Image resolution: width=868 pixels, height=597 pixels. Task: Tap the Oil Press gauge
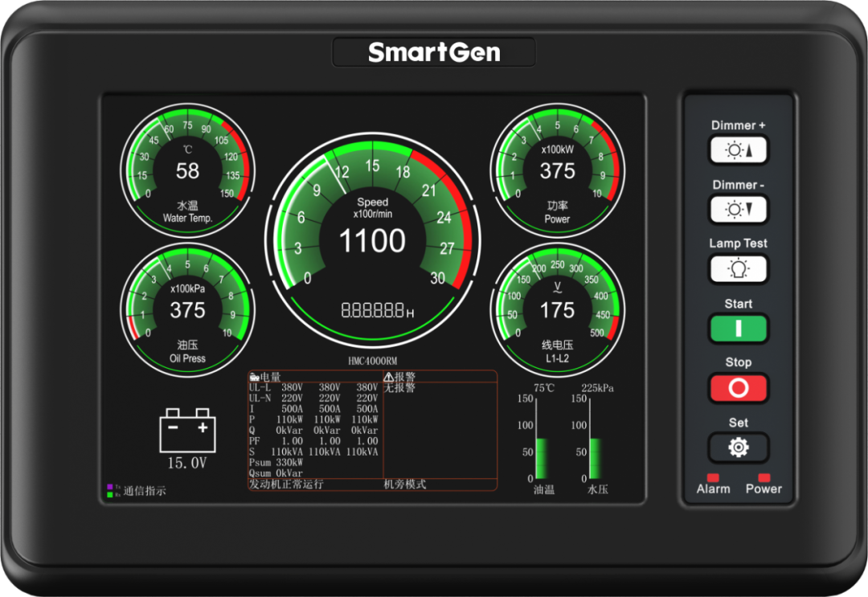(187, 310)
